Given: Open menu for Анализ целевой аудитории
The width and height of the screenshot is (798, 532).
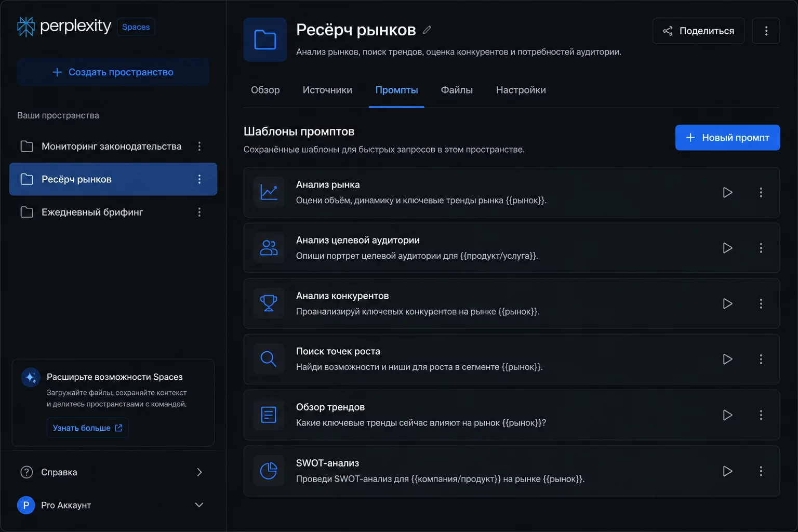Looking at the screenshot, I should pos(761,248).
